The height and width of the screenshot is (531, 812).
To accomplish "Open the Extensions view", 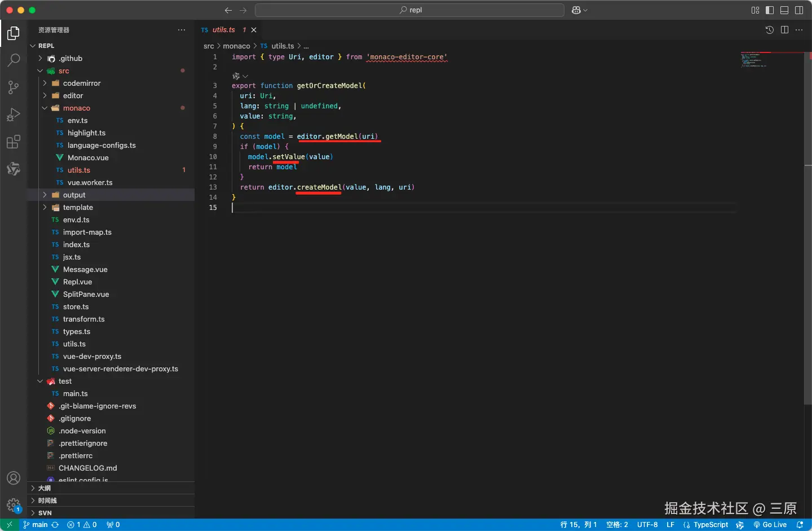I will 14,142.
